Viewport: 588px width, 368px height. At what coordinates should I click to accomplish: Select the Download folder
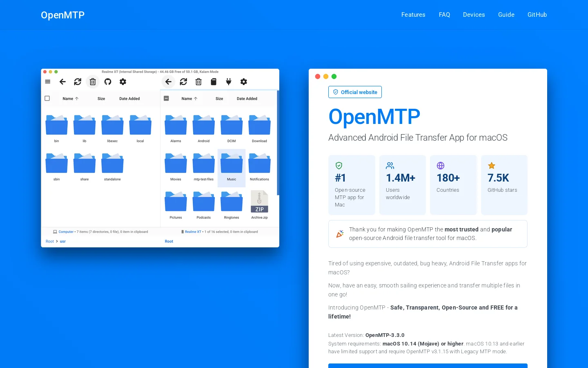click(x=259, y=129)
